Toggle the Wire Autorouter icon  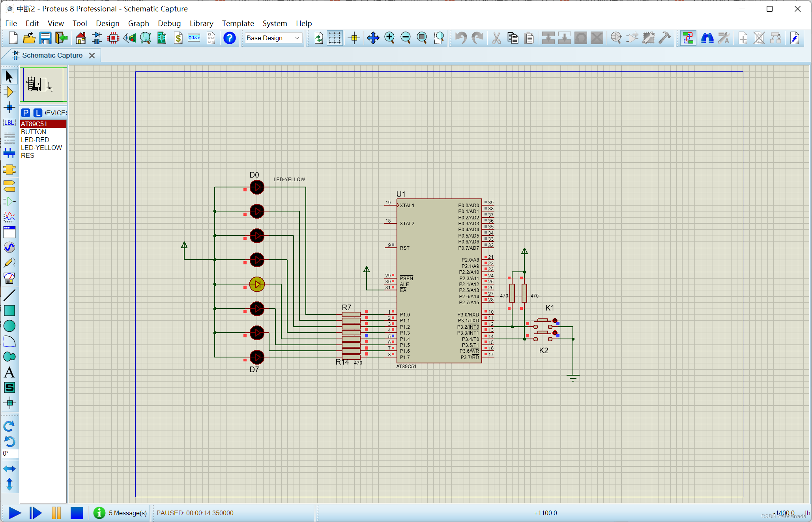pos(688,38)
